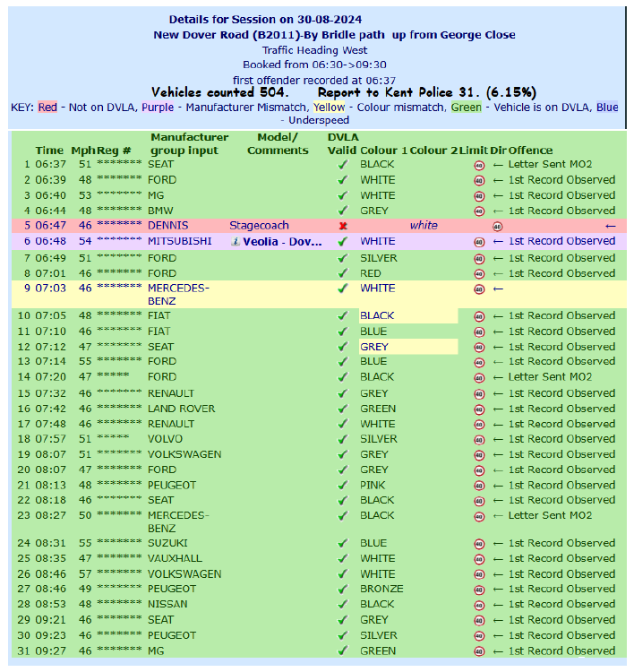Click the italic white colour 2 cell
The image size is (634, 672).
[424, 226]
